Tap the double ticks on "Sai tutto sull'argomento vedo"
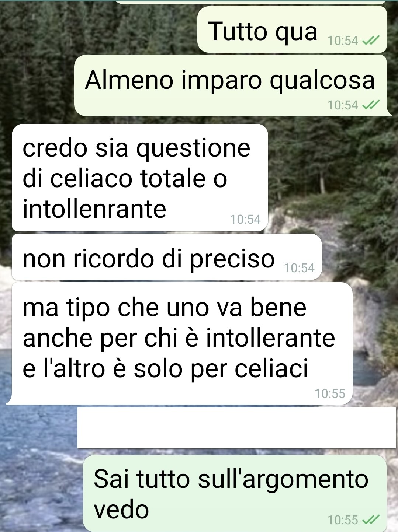The height and width of the screenshot is (532, 398). [x=370, y=520]
